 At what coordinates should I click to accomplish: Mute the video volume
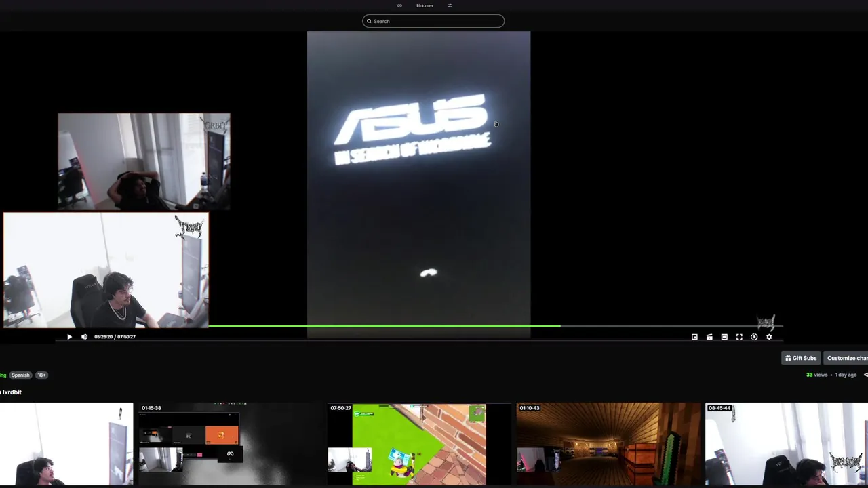pos(84,337)
